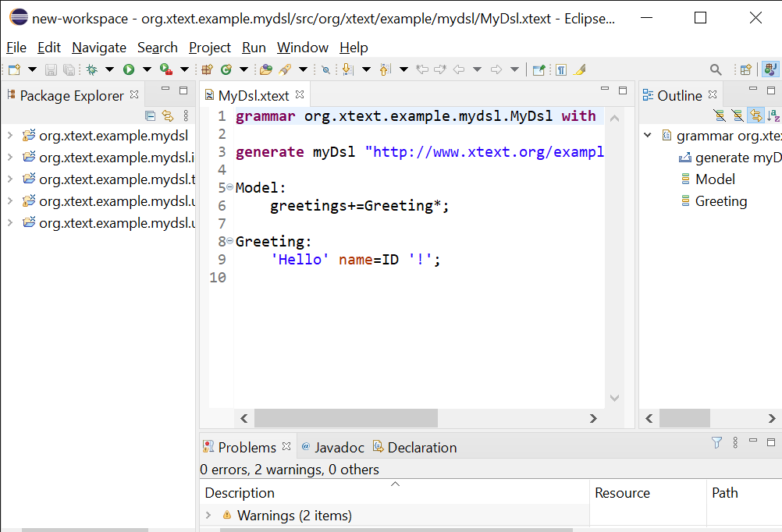Screen dimensions: 782x532
Task: Click the green Run button icon
Action: coord(129,69)
